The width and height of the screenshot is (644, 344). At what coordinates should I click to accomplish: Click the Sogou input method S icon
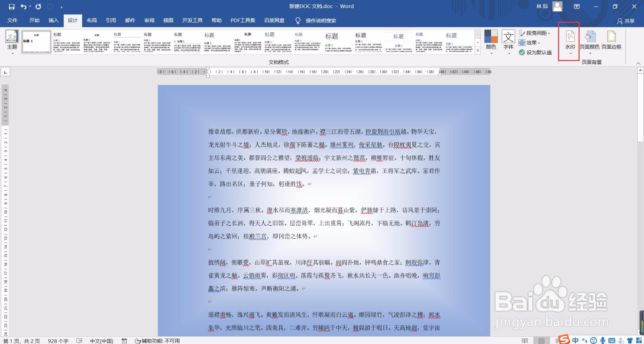[x=565, y=340]
